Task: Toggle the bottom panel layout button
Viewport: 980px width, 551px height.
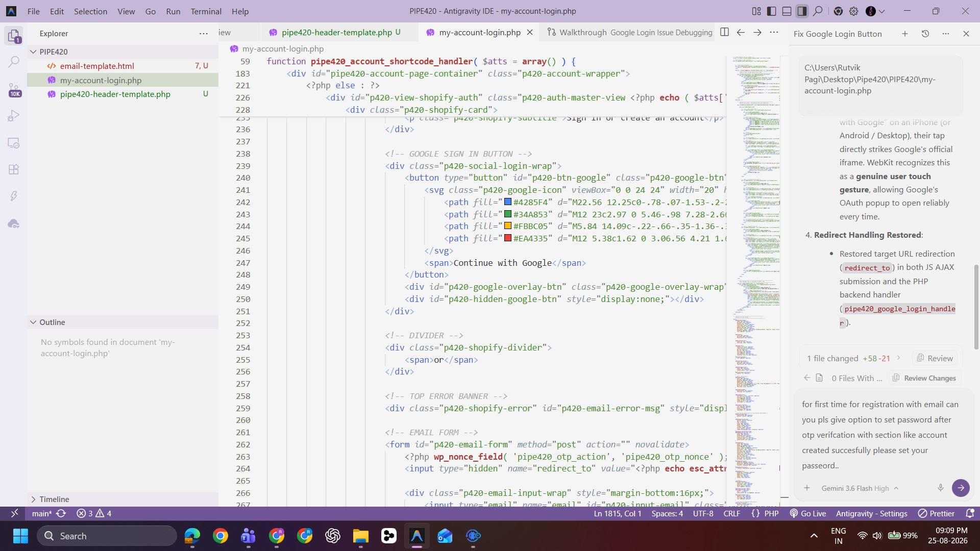Action: [787, 11]
